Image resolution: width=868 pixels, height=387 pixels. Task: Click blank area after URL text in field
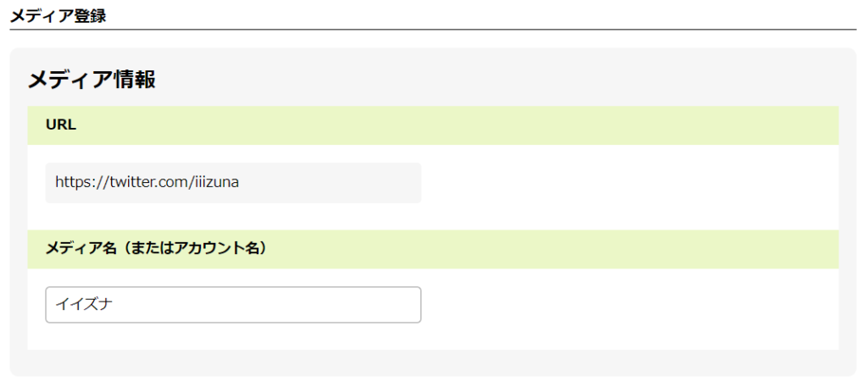coord(339,183)
